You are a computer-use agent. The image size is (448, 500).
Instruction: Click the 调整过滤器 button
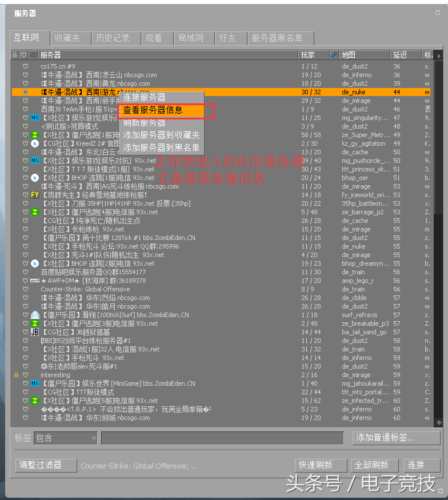pyautogui.click(x=46, y=465)
